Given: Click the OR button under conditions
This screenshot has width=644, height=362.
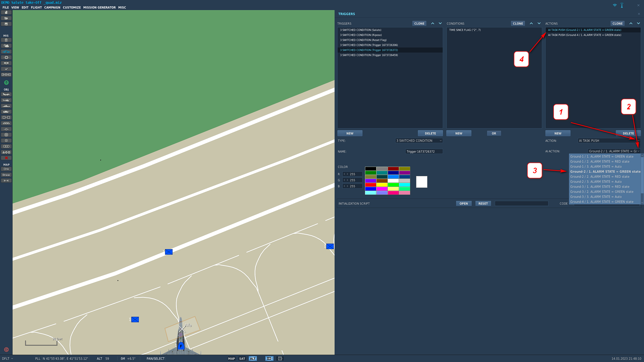Looking at the screenshot, I should pos(494,133).
